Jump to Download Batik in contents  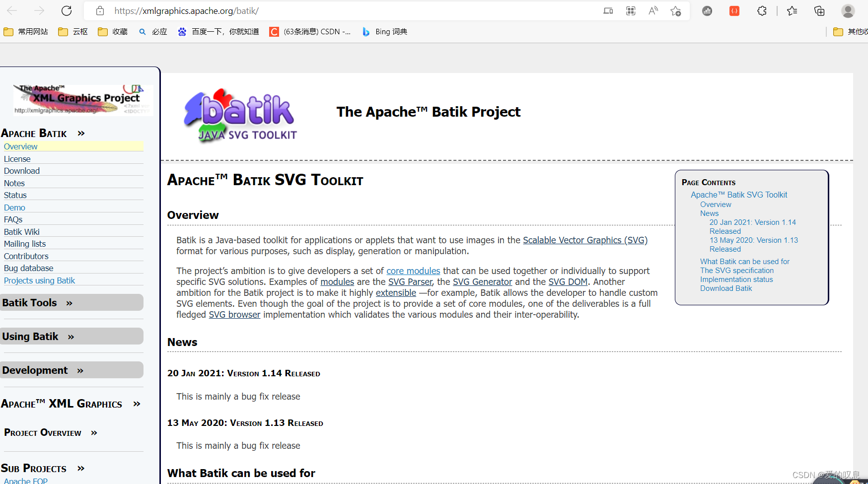tap(726, 288)
